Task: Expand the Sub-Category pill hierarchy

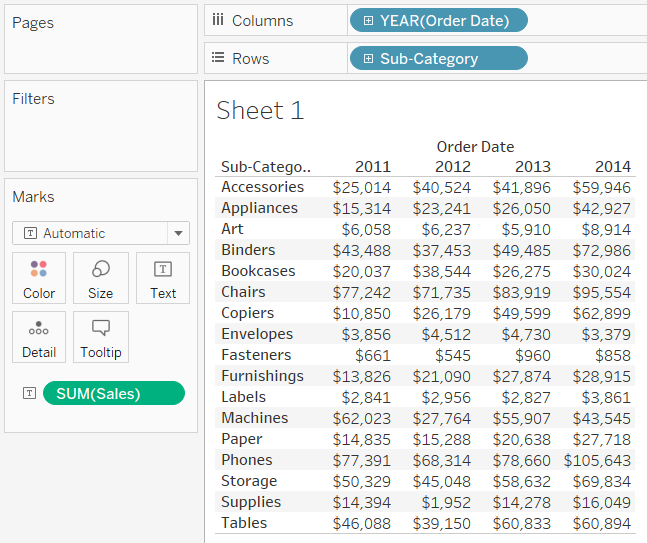Action: pyautogui.click(x=368, y=59)
